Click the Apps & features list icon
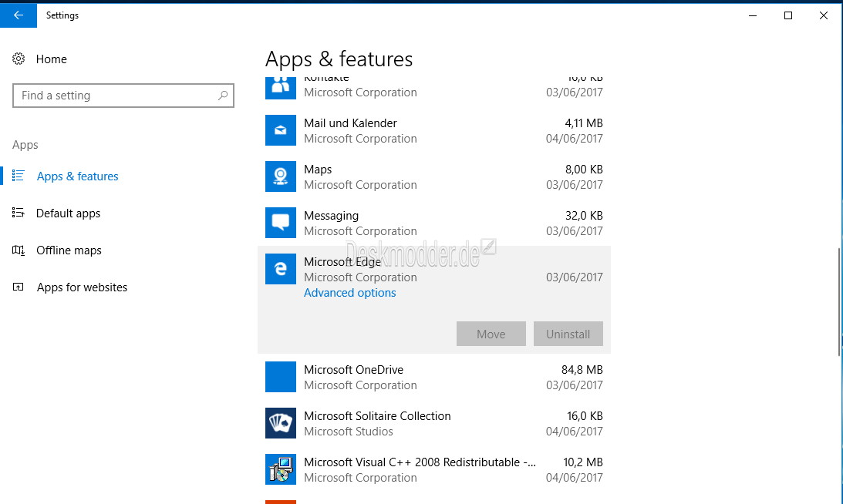This screenshot has height=504, width=843. point(19,176)
